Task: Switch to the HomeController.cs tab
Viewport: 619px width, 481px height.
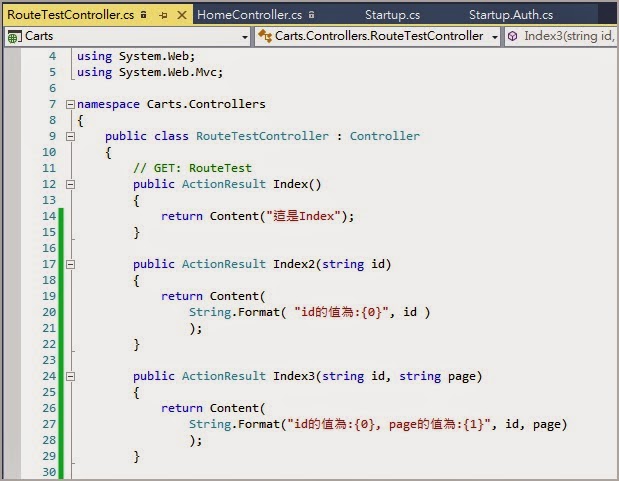Action: (249, 15)
